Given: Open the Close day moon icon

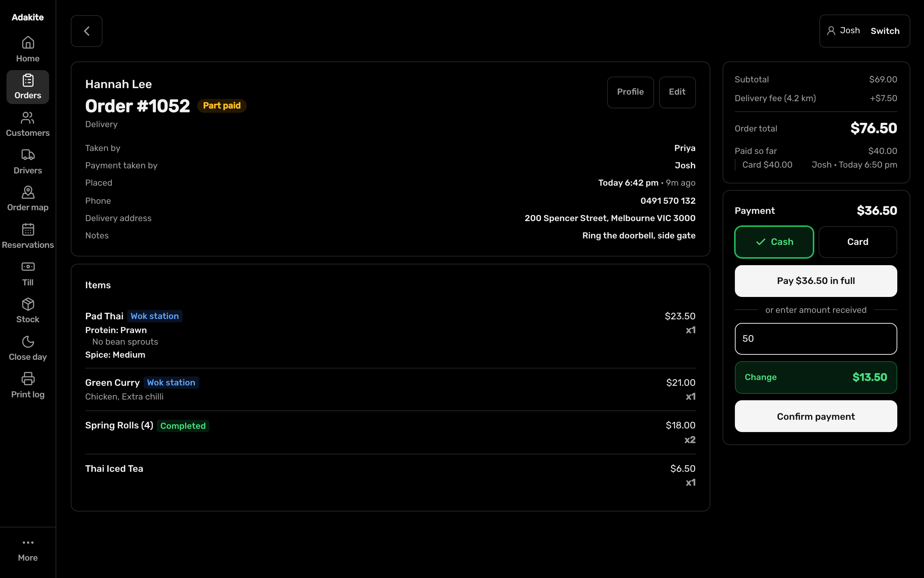Looking at the screenshot, I should coord(28,342).
